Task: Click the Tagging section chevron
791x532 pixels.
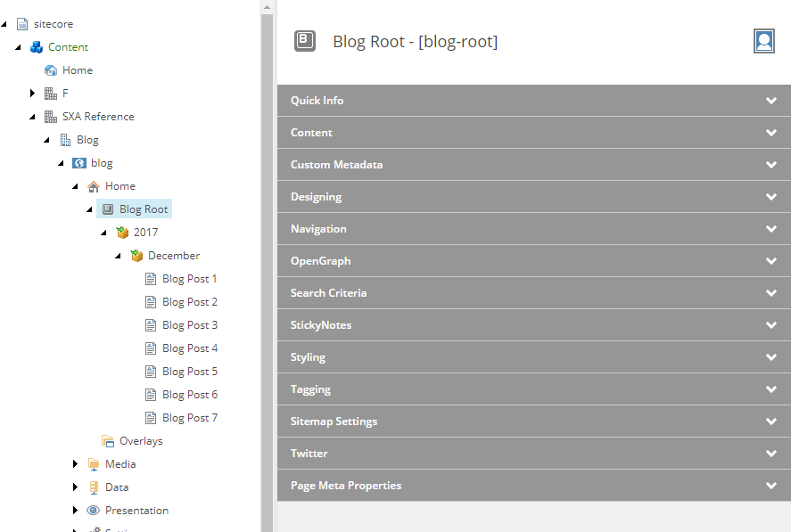Action: click(x=770, y=389)
